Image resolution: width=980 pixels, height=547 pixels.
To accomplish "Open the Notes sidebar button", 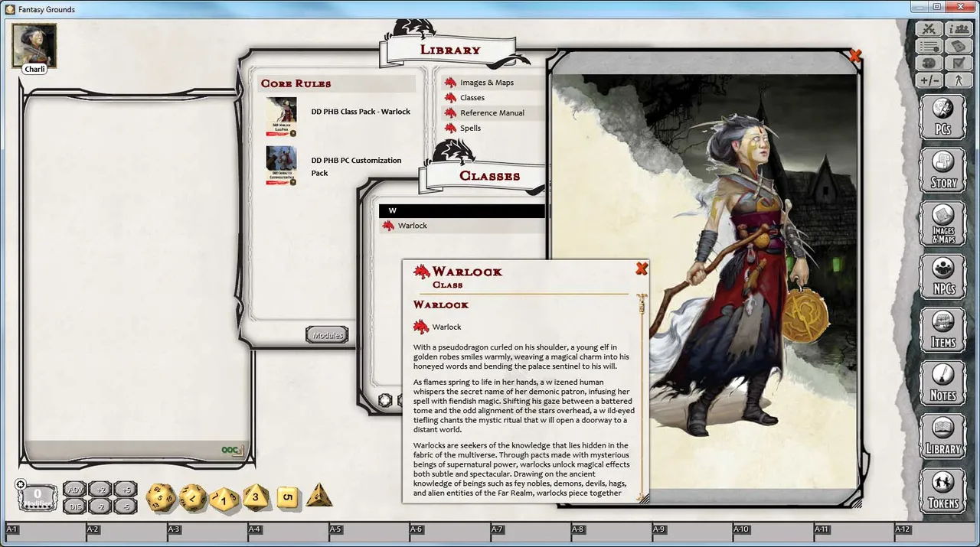I will coord(943,383).
